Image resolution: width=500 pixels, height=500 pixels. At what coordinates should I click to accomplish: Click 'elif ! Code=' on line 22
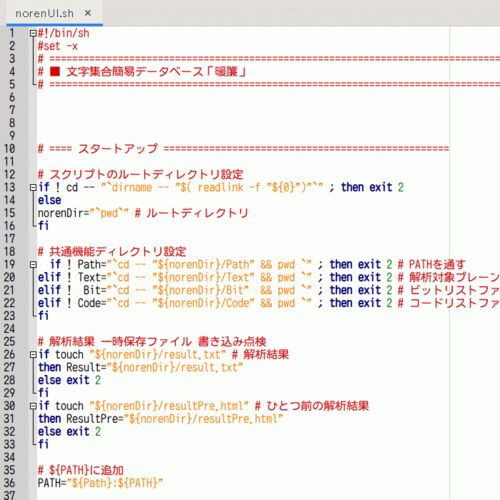coord(72,303)
